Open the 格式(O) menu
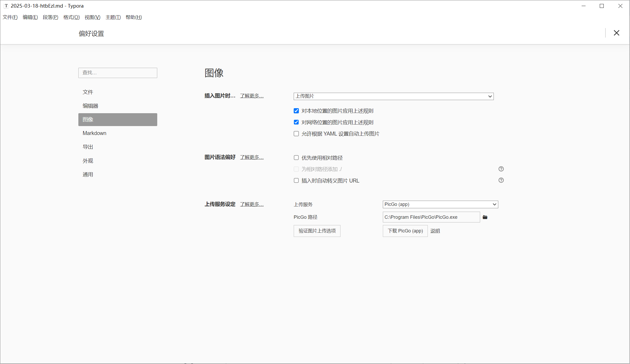630x364 pixels. pyautogui.click(x=72, y=17)
